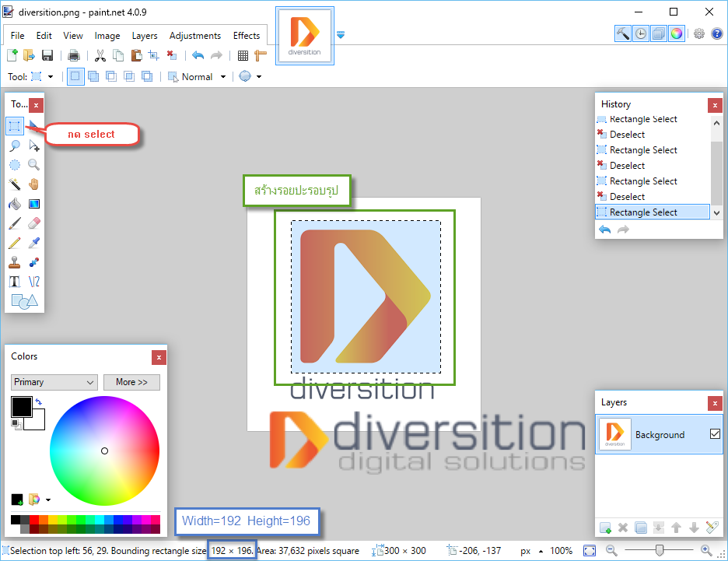Image resolution: width=728 pixels, height=561 pixels.
Task: Save the image using the floppy icon
Action: (x=47, y=55)
